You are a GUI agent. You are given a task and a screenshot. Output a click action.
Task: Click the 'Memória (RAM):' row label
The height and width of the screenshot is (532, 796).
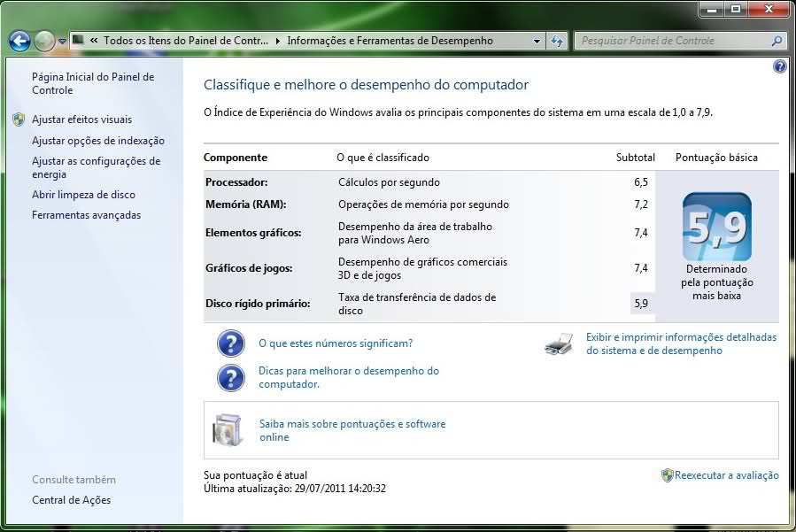tap(245, 204)
